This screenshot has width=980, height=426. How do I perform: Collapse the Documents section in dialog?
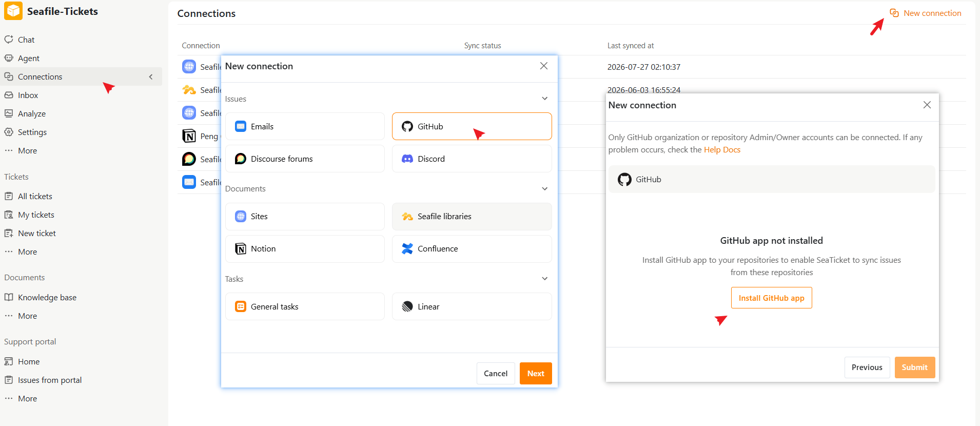(545, 188)
